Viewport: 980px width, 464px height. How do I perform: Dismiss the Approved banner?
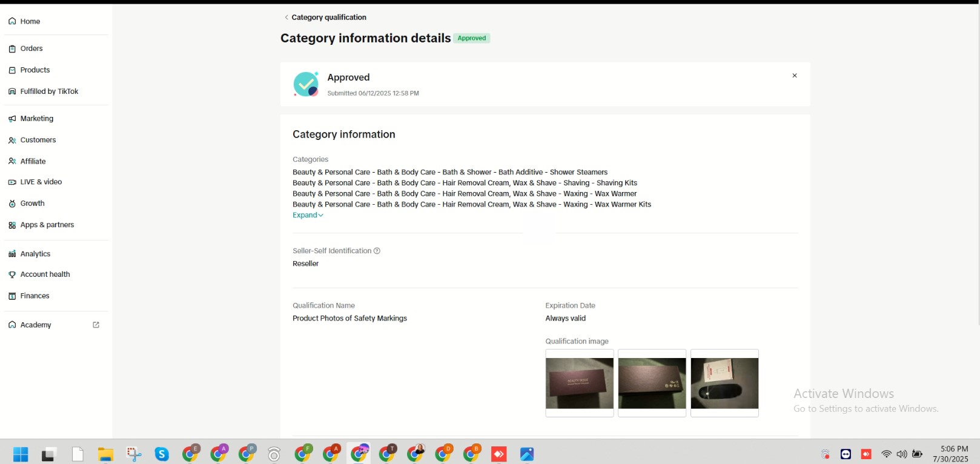pos(795,76)
